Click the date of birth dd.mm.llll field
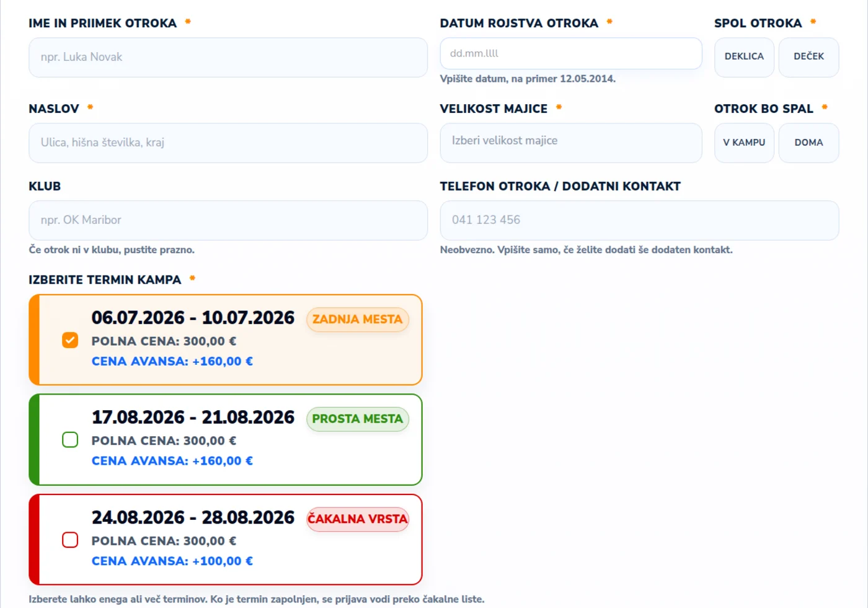868x608 pixels. (571, 53)
